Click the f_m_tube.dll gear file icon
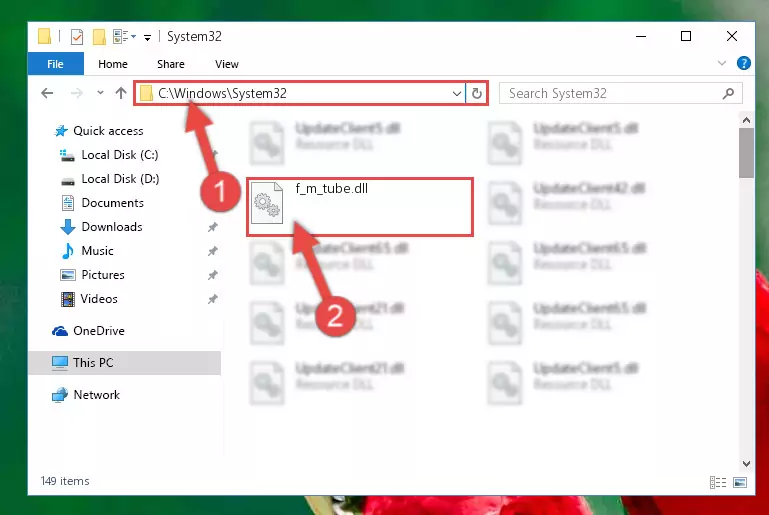The height and width of the screenshot is (515, 769). point(267,203)
